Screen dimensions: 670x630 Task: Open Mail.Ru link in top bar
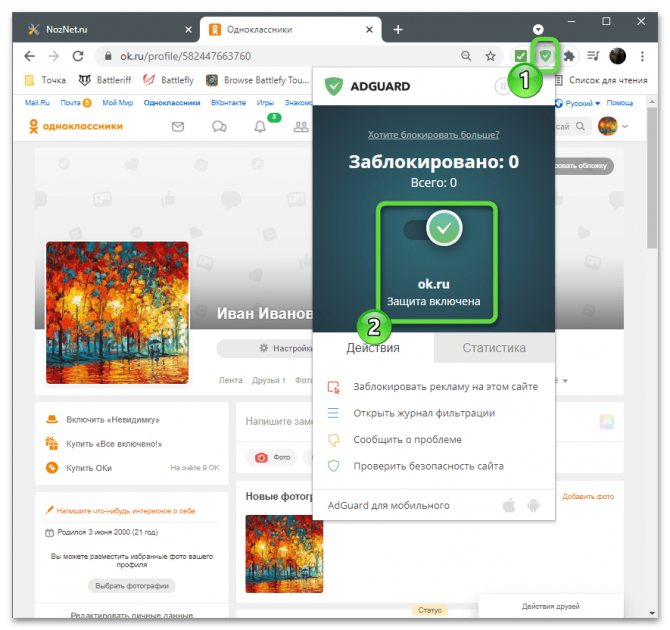pos(37,103)
